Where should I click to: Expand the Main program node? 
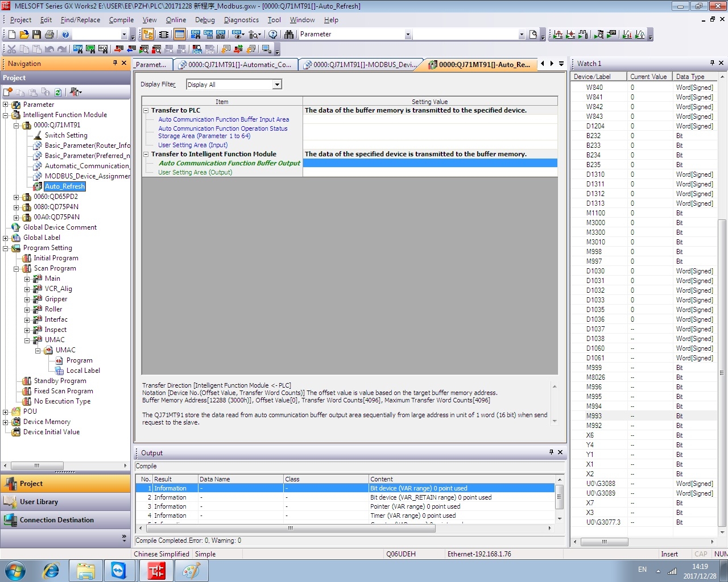(27, 278)
